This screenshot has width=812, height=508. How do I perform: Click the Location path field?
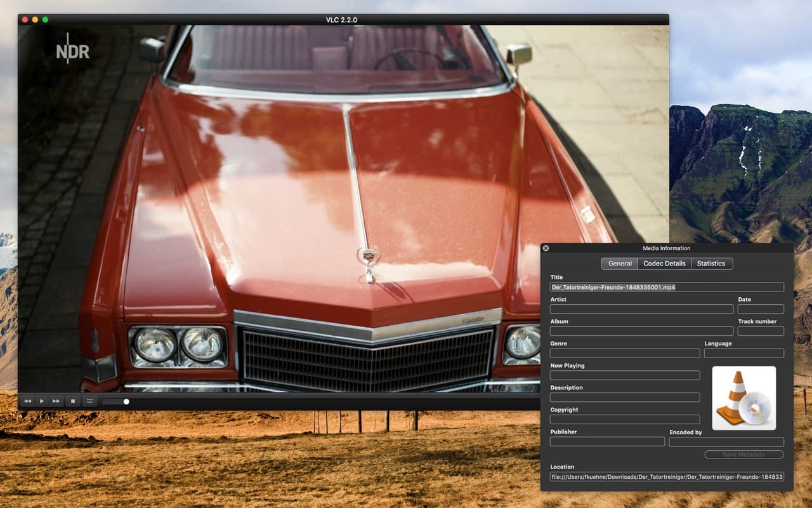pyautogui.click(x=666, y=477)
